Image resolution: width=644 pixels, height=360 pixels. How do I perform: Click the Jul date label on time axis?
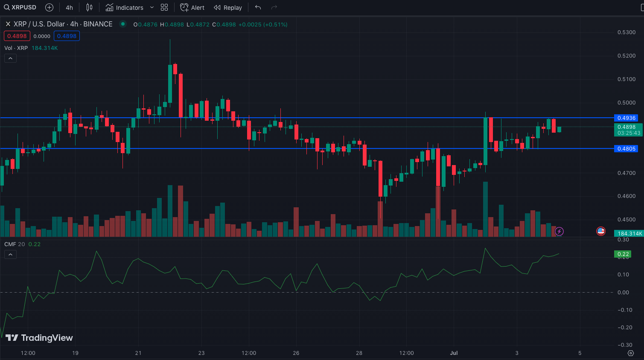point(454,353)
